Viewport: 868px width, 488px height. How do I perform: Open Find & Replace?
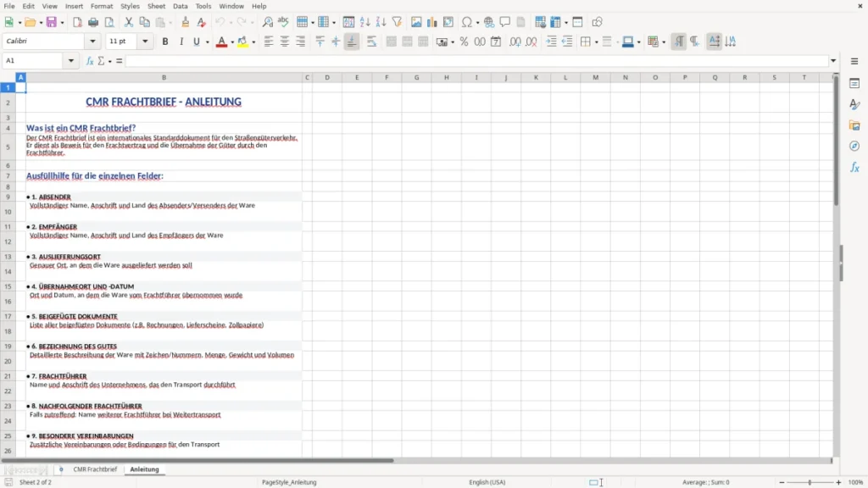point(267,22)
